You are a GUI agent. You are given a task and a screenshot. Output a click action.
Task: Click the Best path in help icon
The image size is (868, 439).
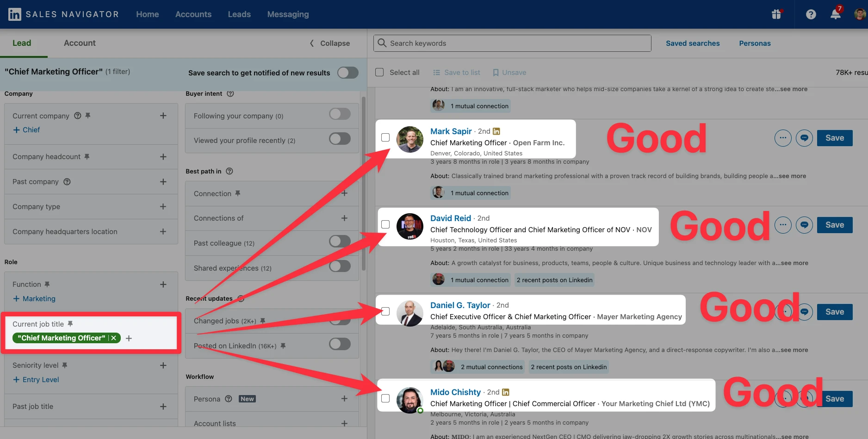pos(229,171)
